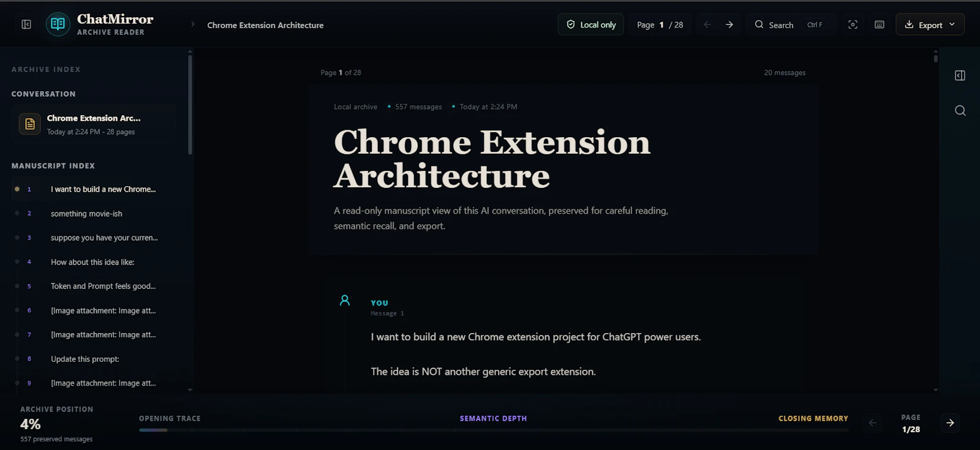The height and width of the screenshot is (450, 980).
Task: Click the sidebar scrollbar thumb
Action: [190, 104]
